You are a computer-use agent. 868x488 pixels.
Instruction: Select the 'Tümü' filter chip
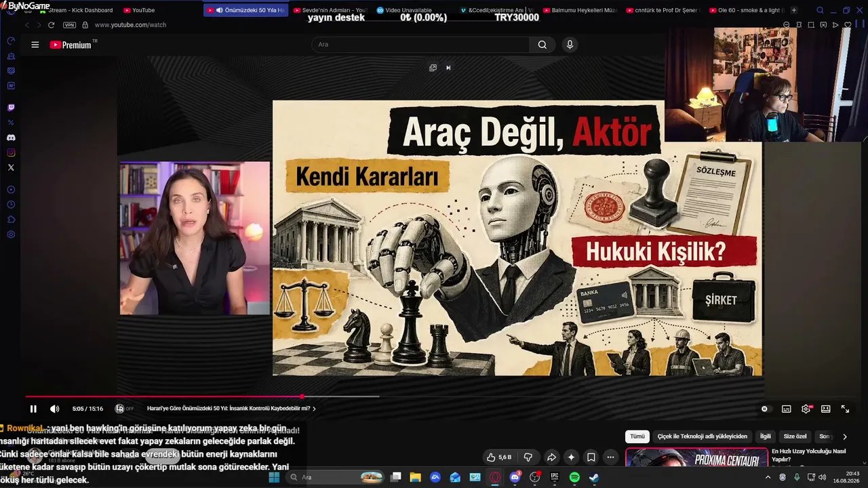pyautogui.click(x=637, y=436)
